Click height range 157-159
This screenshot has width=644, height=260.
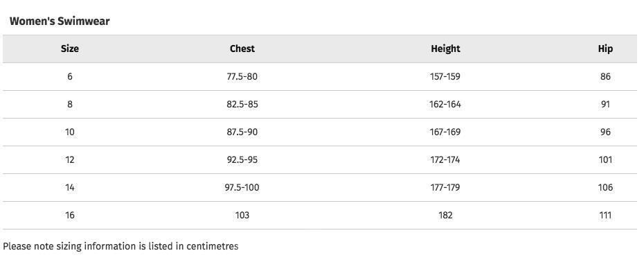pyautogui.click(x=446, y=76)
